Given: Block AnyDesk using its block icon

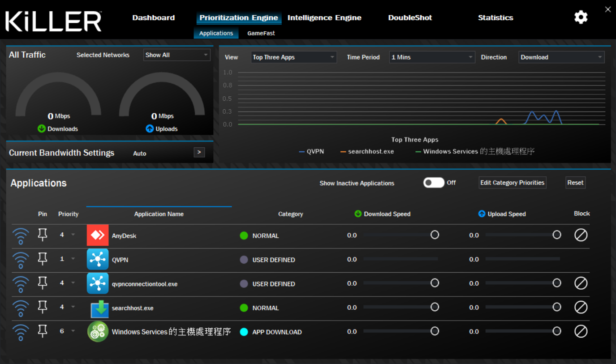Looking at the screenshot, I should tap(581, 235).
